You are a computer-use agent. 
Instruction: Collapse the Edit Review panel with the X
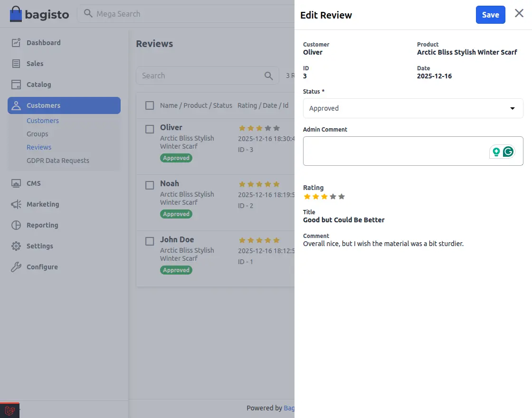(519, 13)
